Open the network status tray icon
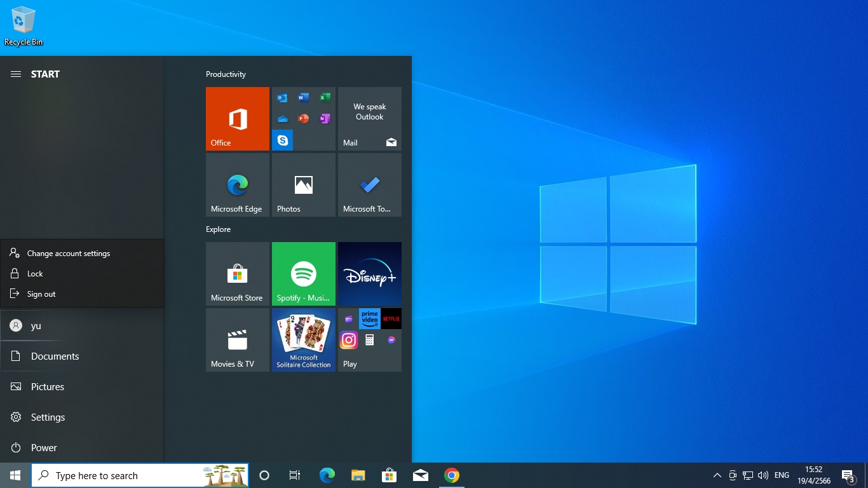Viewport: 868px width, 488px height. [x=748, y=475]
